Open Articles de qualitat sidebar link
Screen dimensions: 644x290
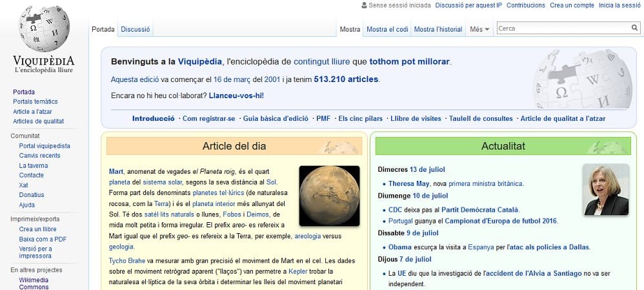click(x=38, y=121)
